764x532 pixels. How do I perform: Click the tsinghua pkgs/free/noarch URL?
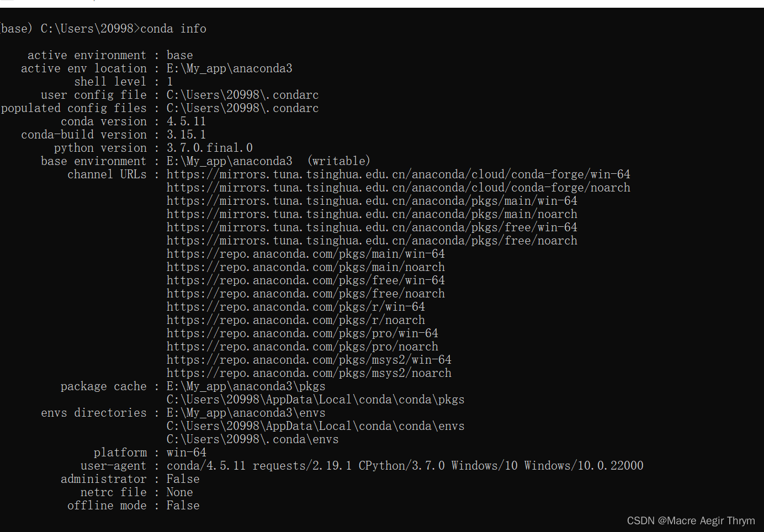tap(372, 241)
